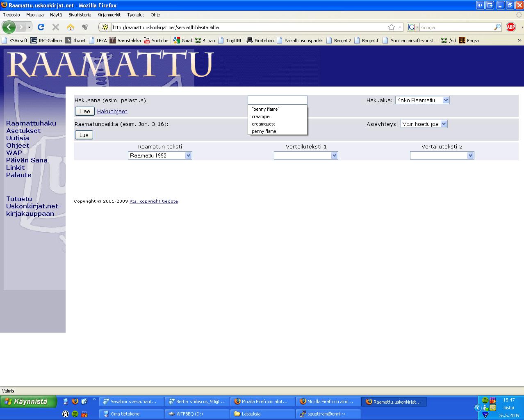
Task: Reload the page with the refresh icon
Action: (x=41, y=27)
